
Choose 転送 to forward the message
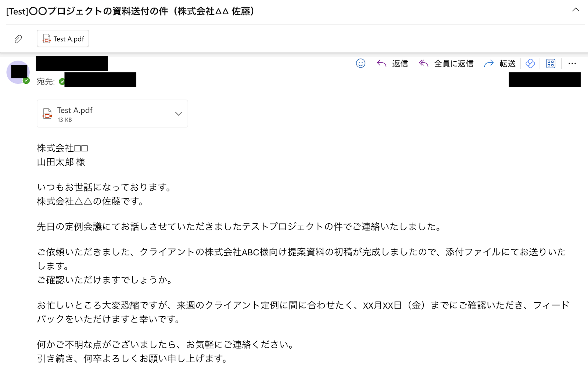507,64
